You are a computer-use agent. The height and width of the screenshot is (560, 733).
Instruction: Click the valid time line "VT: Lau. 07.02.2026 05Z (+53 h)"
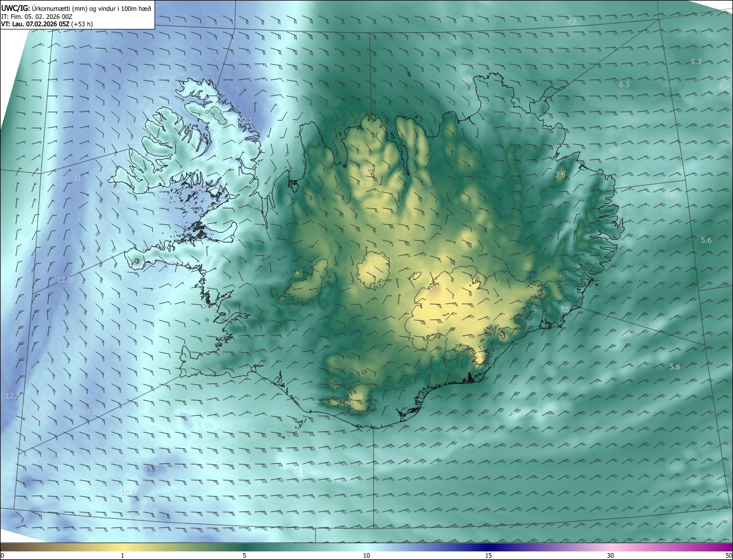47,24
